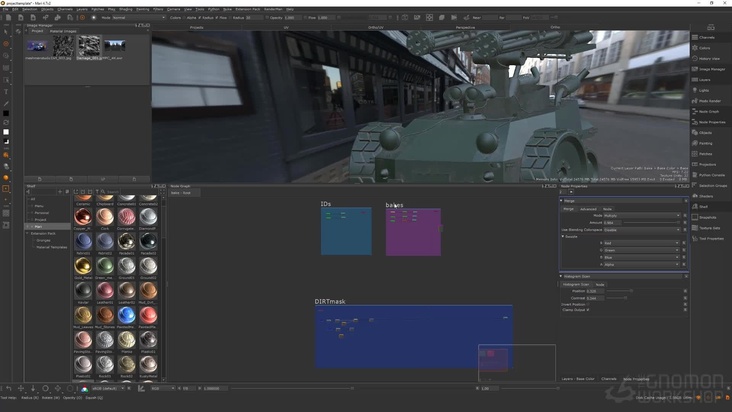Screen dimensions: 732x412
Task: Open the Filters menu
Action: tap(157, 8)
